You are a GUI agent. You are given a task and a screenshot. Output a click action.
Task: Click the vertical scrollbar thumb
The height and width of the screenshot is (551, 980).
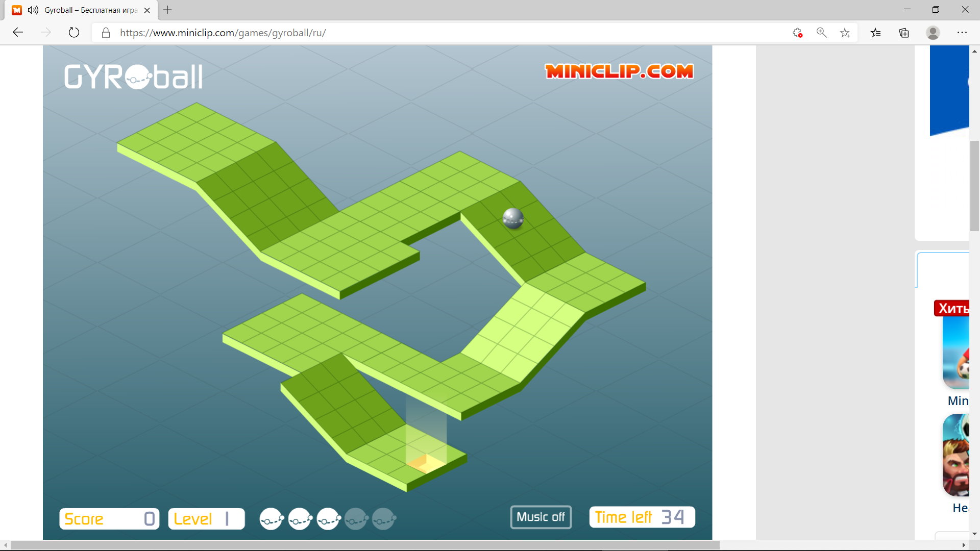[x=974, y=186]
